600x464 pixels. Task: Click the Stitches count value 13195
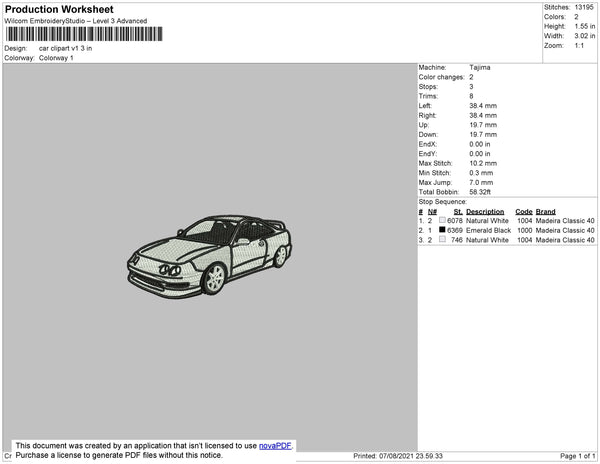point(586,7)
